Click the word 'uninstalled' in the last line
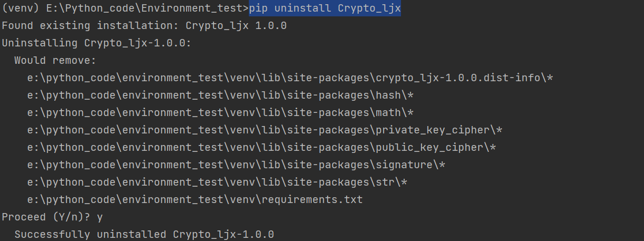 click(x=132, y=235)
